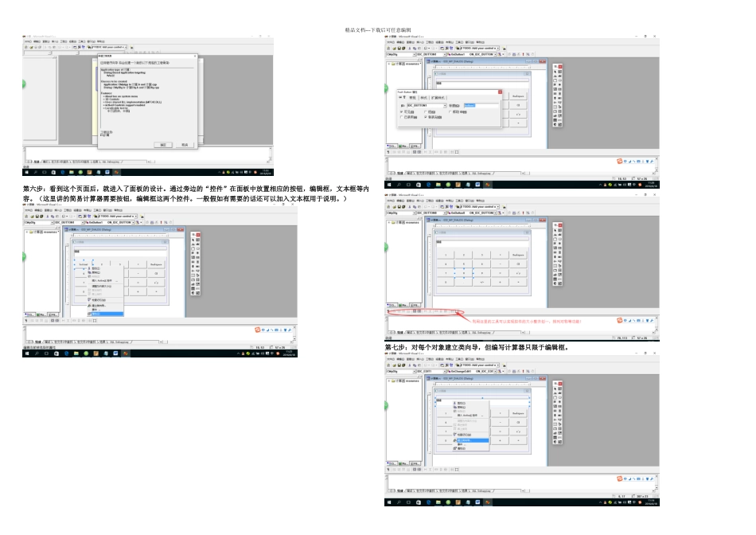Click highlighted caption (标题) field in properties dialog

pyautogui.click(x=481, y=105)
